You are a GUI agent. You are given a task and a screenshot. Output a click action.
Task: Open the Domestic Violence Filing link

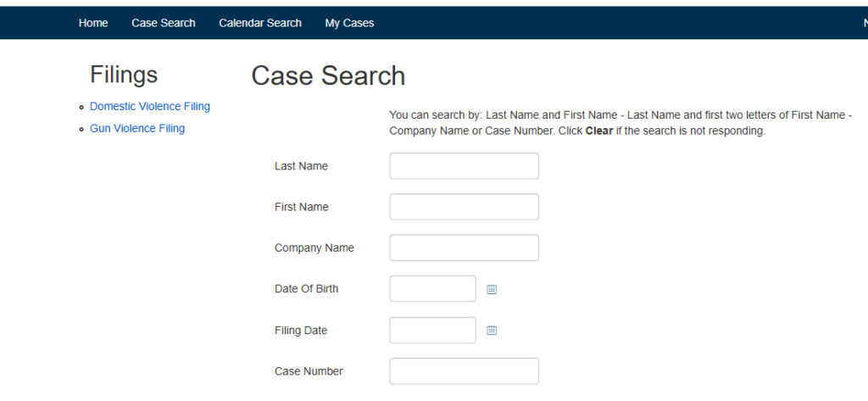pos(150,107)
